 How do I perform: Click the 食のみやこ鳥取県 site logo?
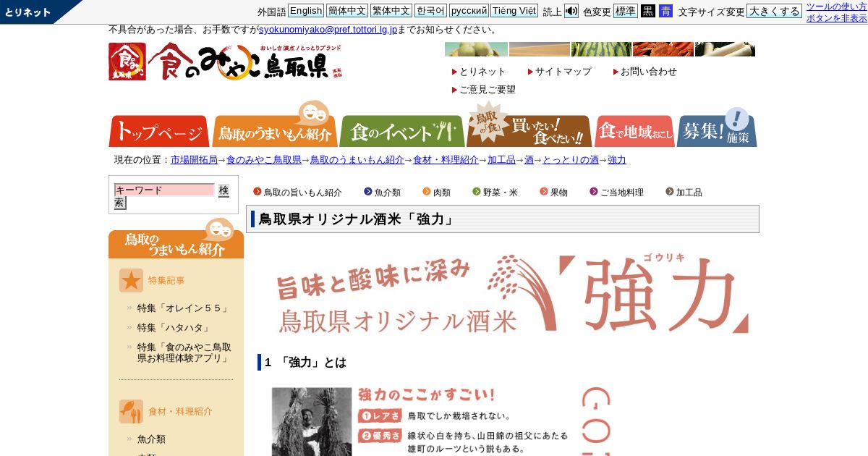point(226,62)
